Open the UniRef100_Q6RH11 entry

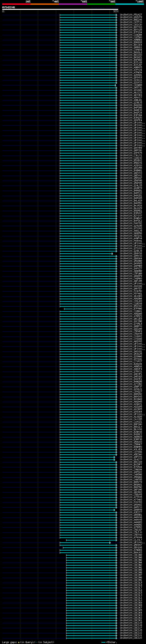(x=131, y=48)
